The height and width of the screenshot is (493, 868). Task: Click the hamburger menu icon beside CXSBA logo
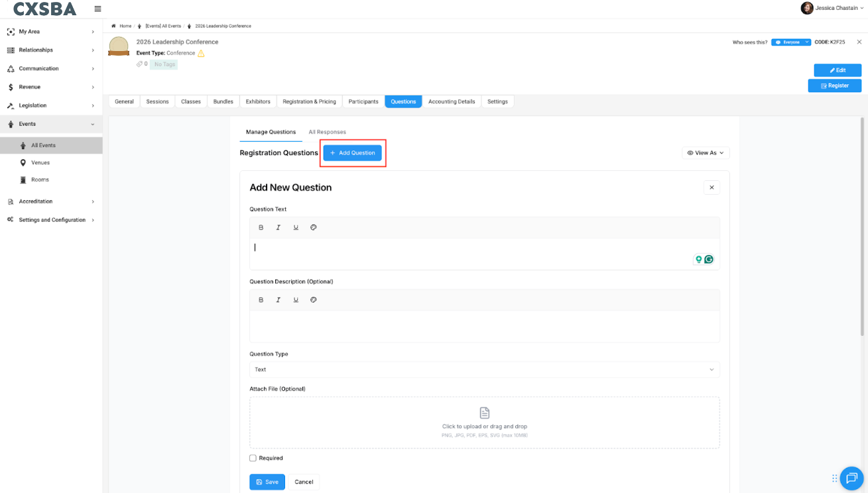tap(97, 9)
